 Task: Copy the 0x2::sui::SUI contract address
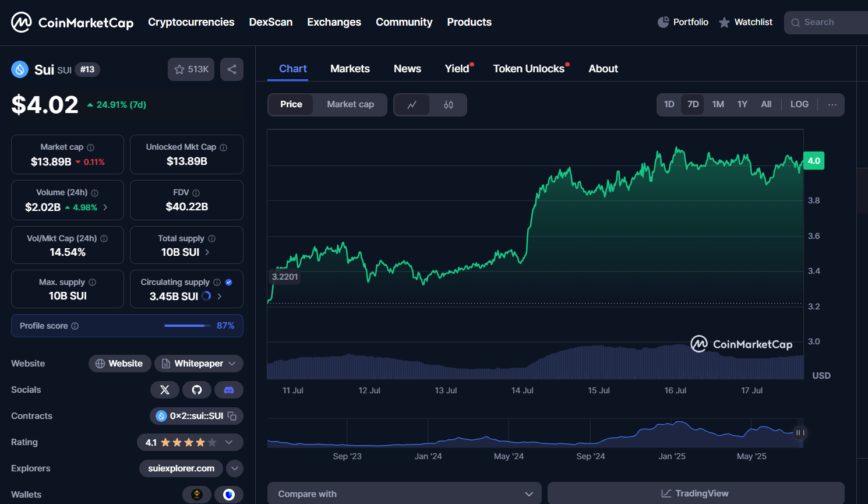pos(232,416)
